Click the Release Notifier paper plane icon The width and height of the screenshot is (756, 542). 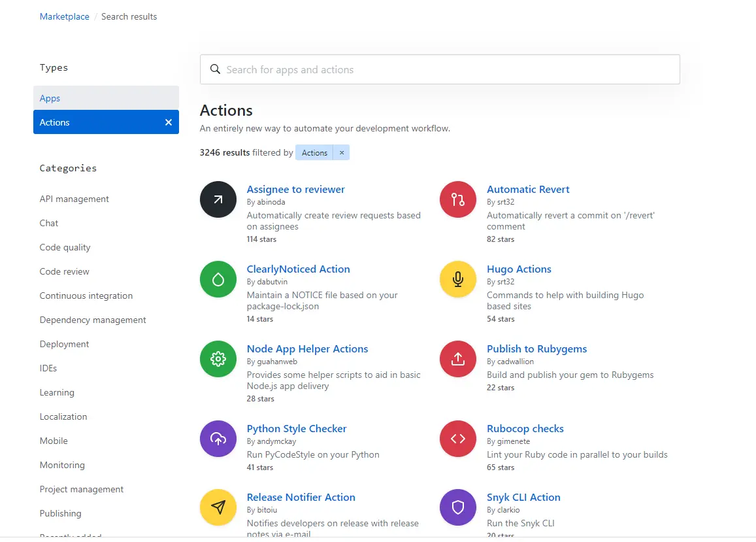click(218, 507)
